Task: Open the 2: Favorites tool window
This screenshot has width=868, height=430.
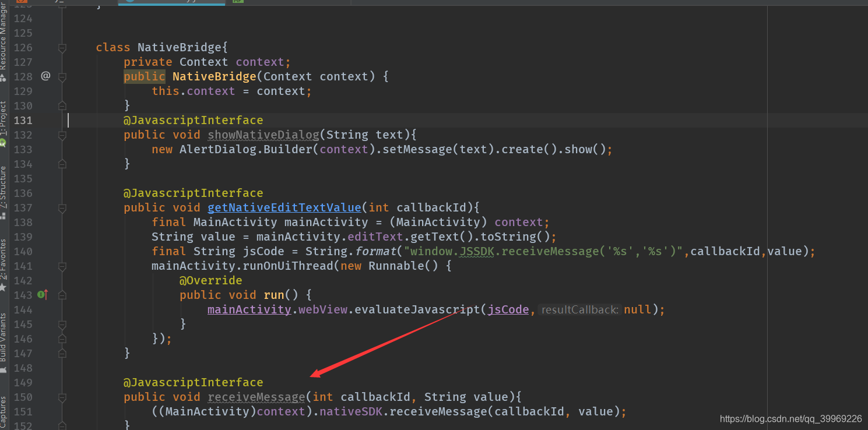Action: click(x=3, y=265)
